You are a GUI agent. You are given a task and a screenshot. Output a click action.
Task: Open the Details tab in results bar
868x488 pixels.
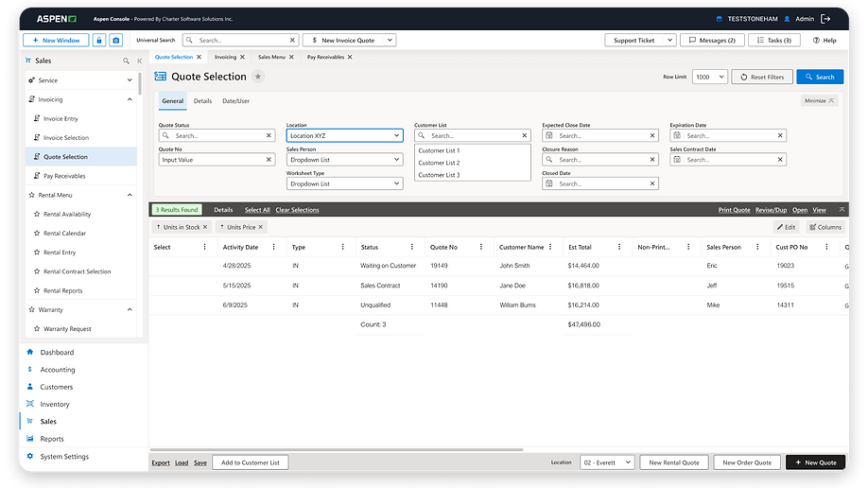(x=223, y=210)
